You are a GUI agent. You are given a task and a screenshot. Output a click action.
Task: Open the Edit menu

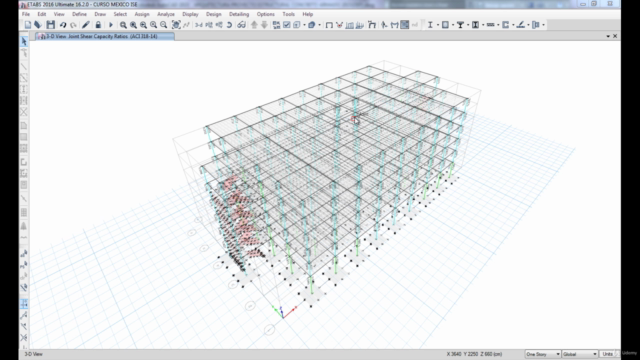42,14
